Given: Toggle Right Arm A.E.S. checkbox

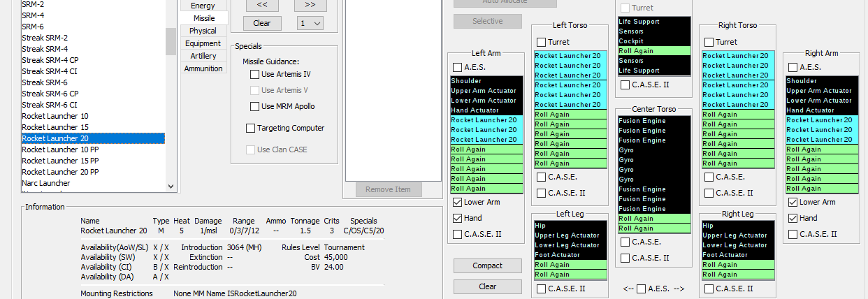Looking at the screenshot, I should point(793,67).
